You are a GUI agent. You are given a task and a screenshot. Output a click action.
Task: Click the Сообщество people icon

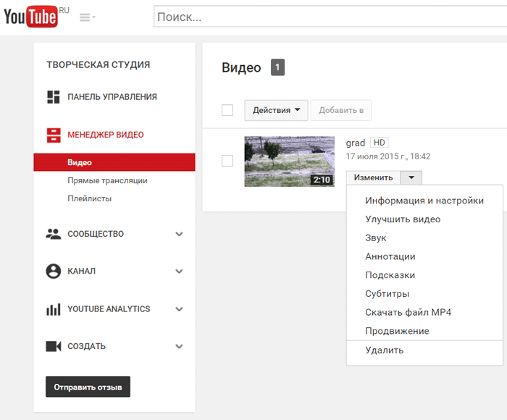click(x=53, y=234)
